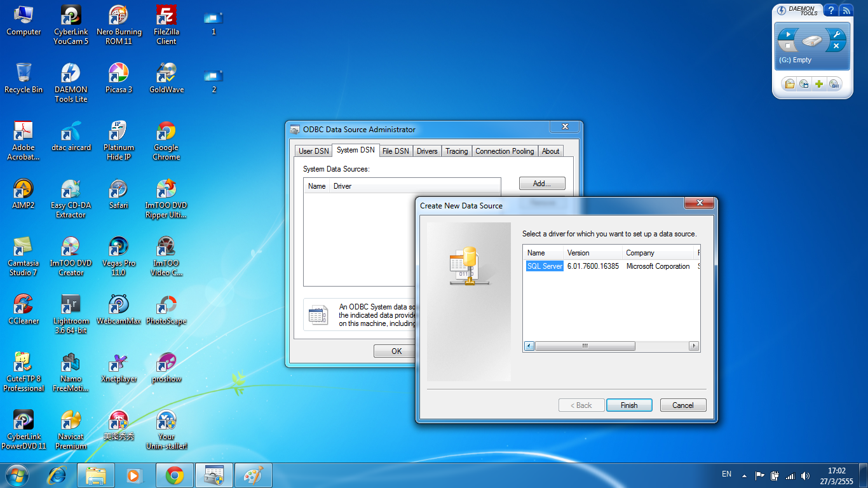Select the Google Chrome desktop shortcut

[166, 141]
